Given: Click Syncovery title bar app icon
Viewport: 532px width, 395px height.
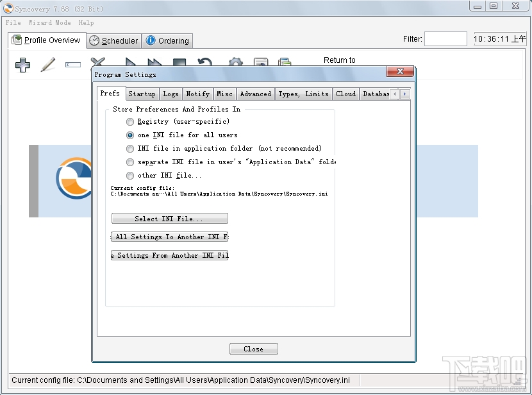Looking at the screenshot, I should [8, 8].
